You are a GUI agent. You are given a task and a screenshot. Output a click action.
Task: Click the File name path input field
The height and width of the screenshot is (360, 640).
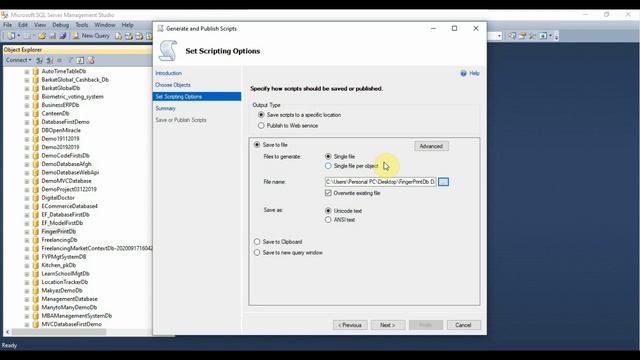380,182
